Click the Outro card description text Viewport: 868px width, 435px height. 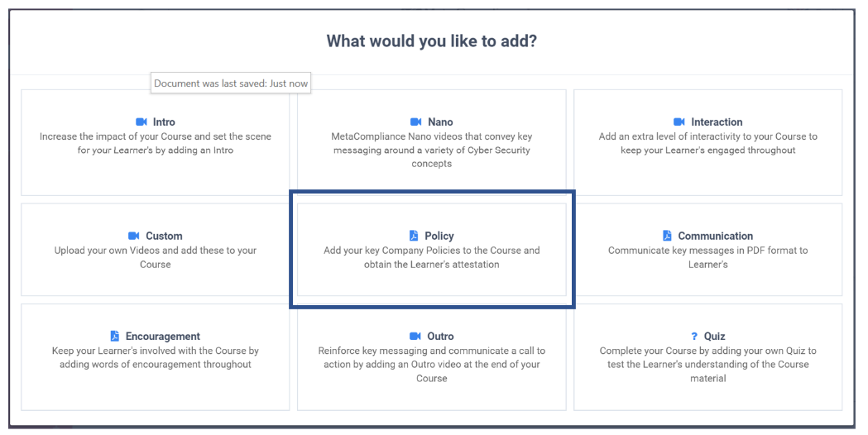tap(432, 364)
